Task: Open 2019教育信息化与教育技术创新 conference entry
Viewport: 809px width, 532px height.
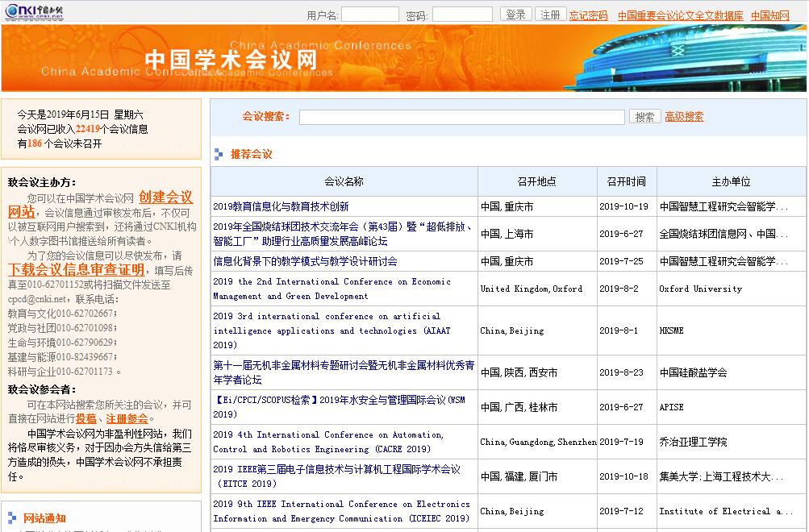Action: [x=281, y=206]
